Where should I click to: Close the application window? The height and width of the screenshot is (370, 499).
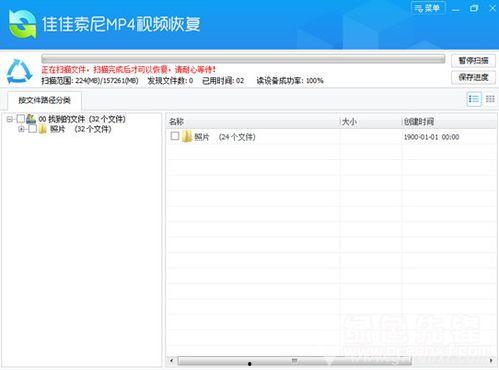(492, 9)
